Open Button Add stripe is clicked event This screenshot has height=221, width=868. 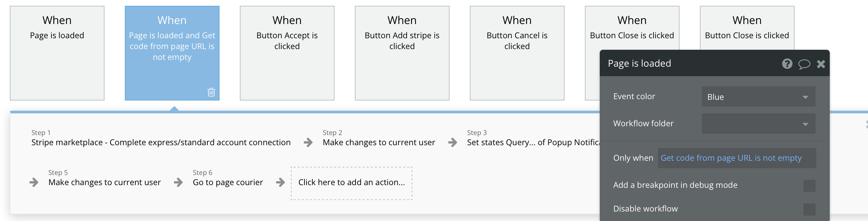tap(402, 53)
